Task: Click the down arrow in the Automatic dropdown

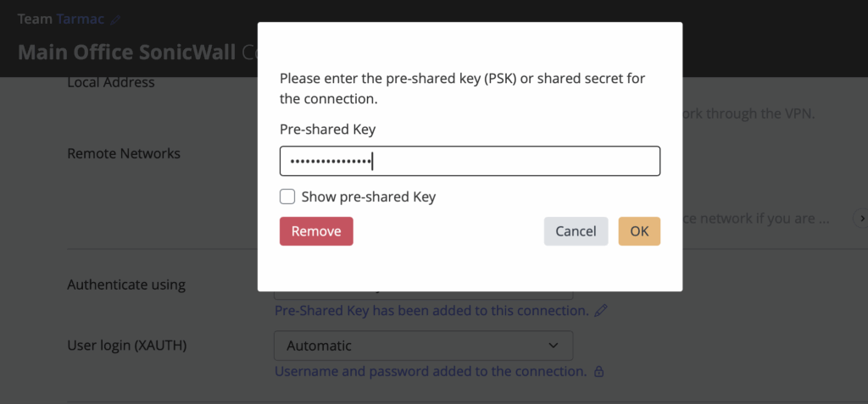Action: [x=554, y=346]
